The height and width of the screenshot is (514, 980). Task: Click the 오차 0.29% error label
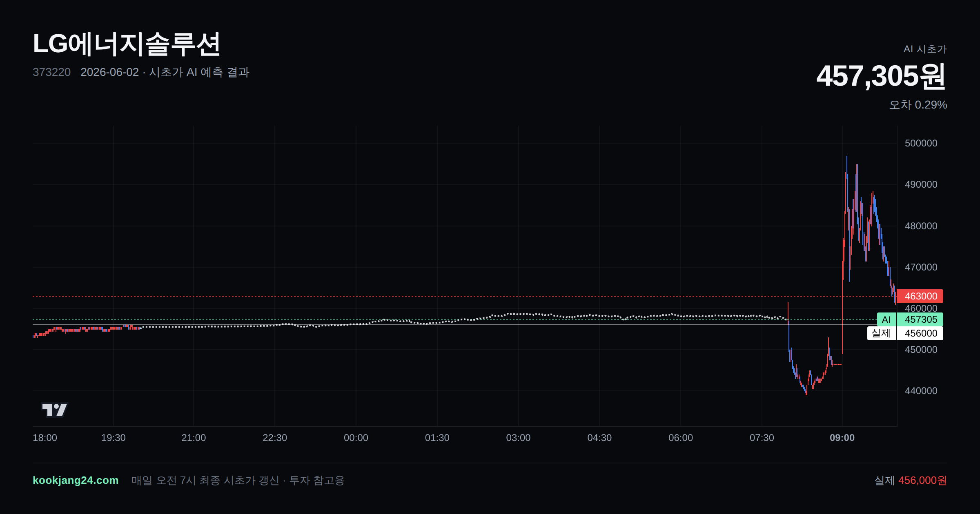pyautogui.click(x=918, y=105)
